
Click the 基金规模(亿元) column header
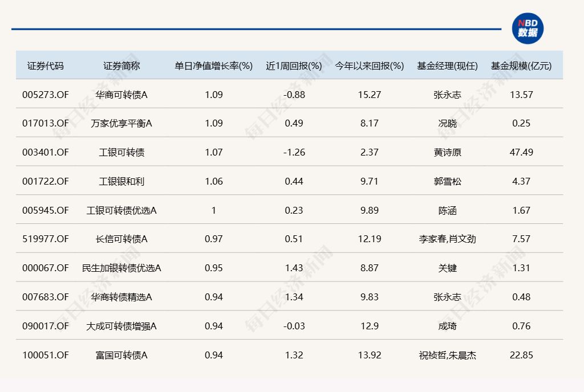[521, 66]
